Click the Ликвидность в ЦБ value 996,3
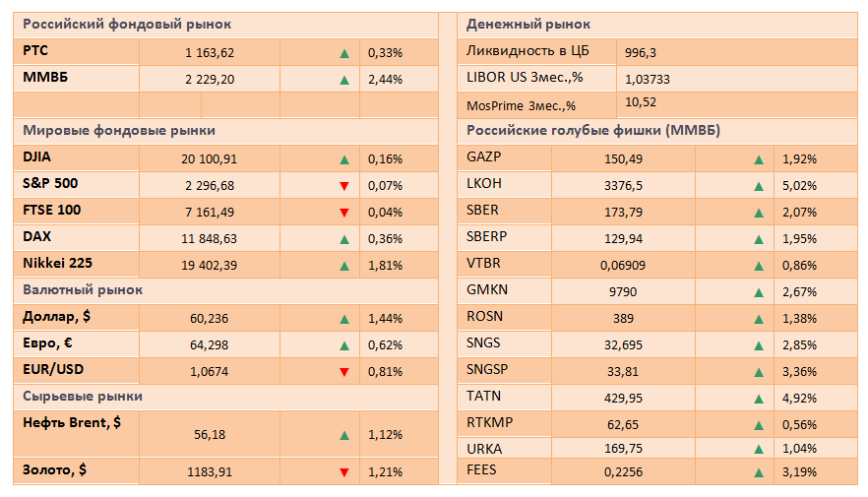 pyautogui.click(x=641, y=53)
